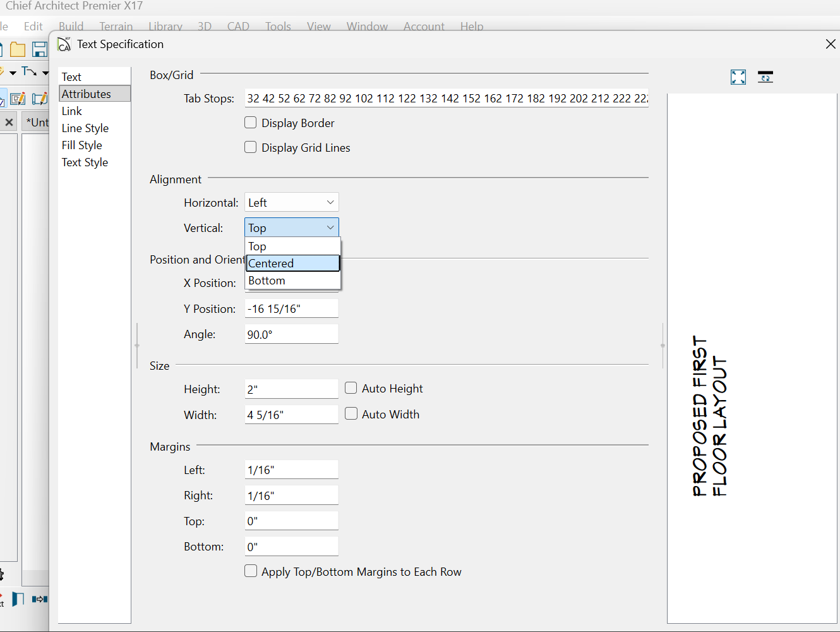
Task: Click the Height input field
Action: (x=292, y=389)
